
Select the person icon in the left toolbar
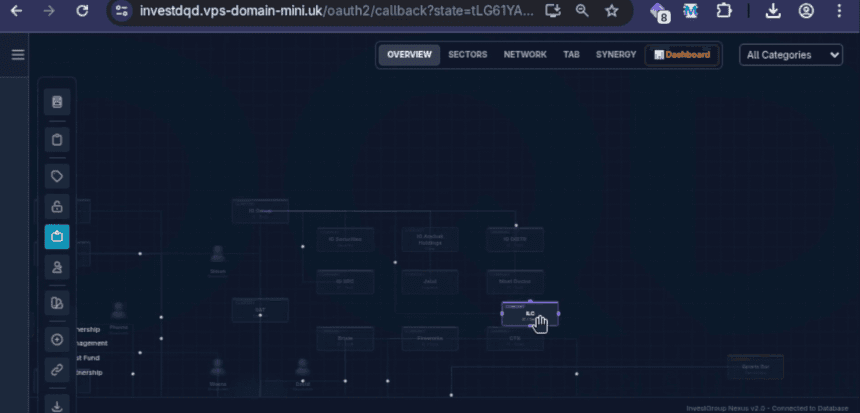pos(57,267)
